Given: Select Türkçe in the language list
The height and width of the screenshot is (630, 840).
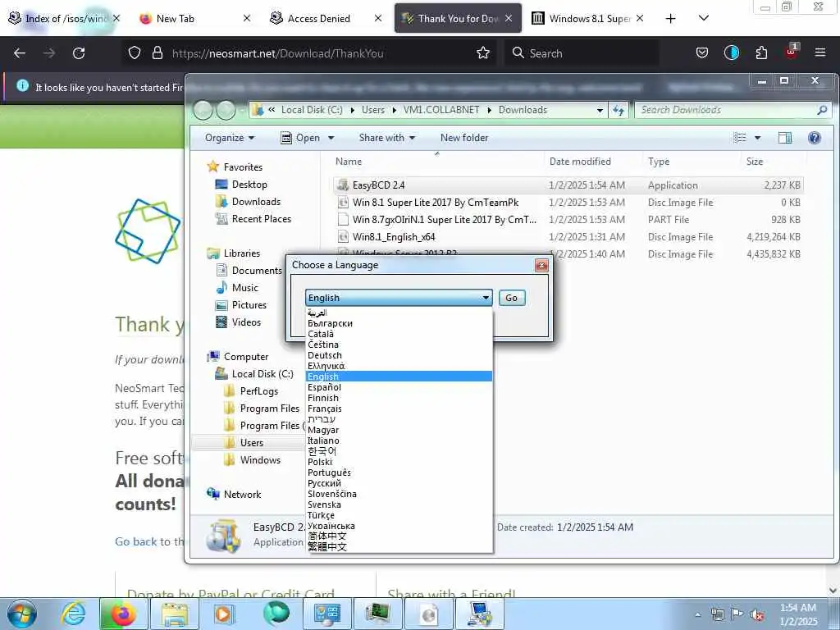Looking at the screenshot, I should pyautogui.click(x=321, y=515).
